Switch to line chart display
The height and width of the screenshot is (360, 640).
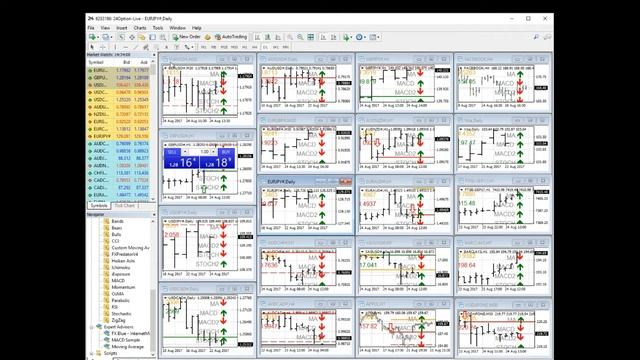pos(278,37)
